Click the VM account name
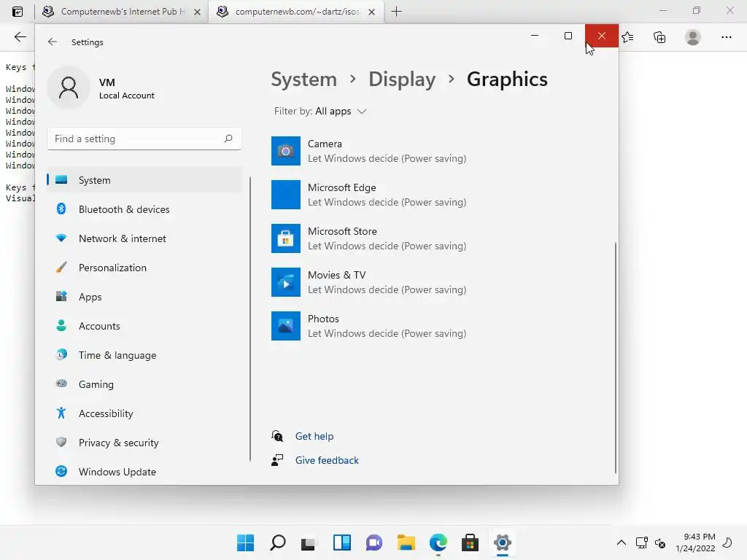 pos(107,82)
